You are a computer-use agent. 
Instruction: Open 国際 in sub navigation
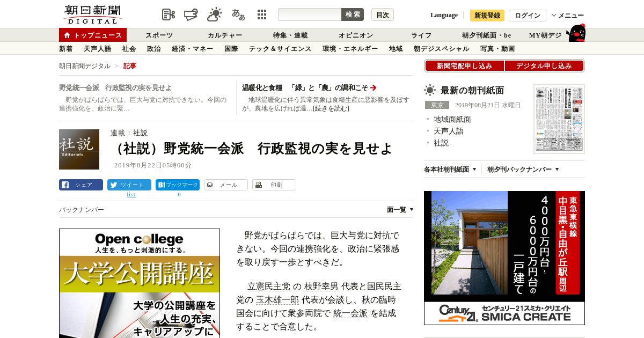pyautogui.click(x=231, y=49)
